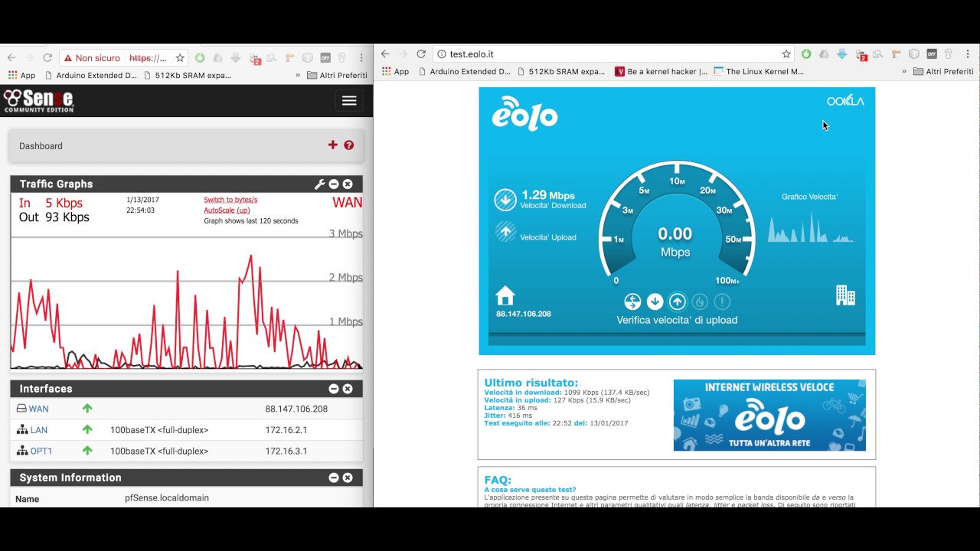Open pfSense hamburger navigation menu
Screen dimensions: 980x551
[x=349, y=101]
